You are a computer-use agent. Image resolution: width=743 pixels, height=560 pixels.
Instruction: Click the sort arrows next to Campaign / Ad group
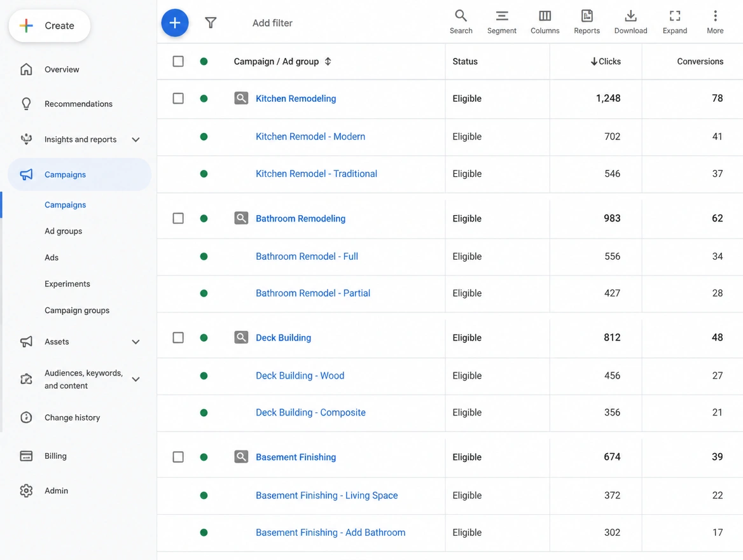point(328,61)
